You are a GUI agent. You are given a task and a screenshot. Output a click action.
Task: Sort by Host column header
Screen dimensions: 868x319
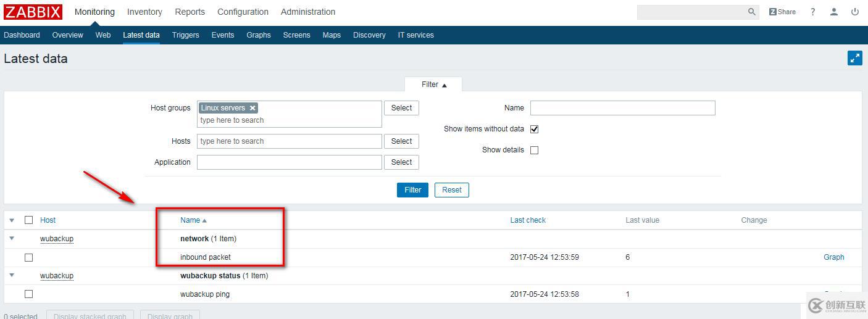coord(48,220)
